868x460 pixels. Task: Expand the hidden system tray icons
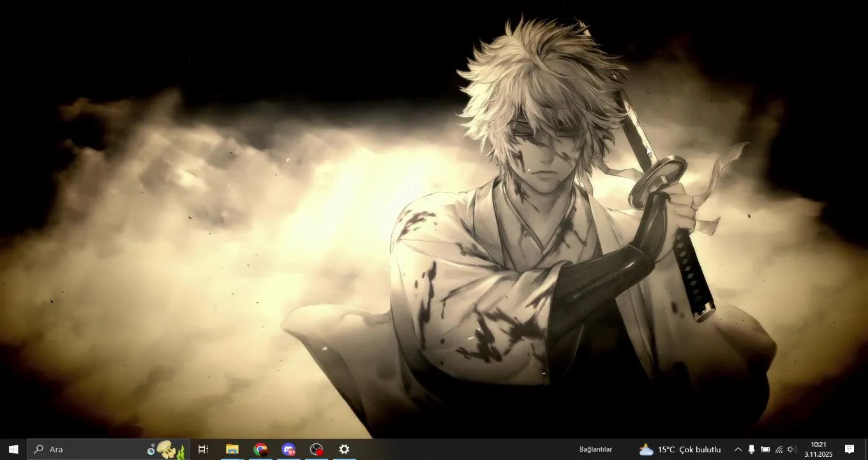[x=738, y=449]
